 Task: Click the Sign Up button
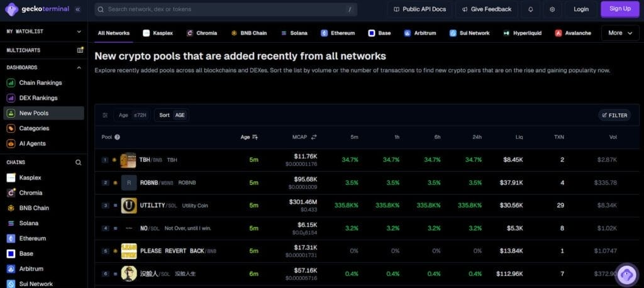(x=619, y=9)
